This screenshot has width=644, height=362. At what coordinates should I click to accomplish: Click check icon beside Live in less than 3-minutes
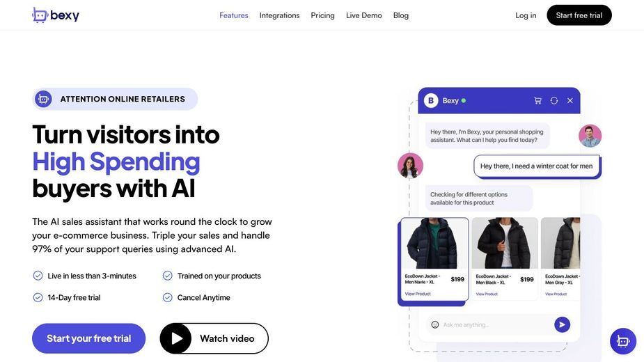(x=38, y=276)
